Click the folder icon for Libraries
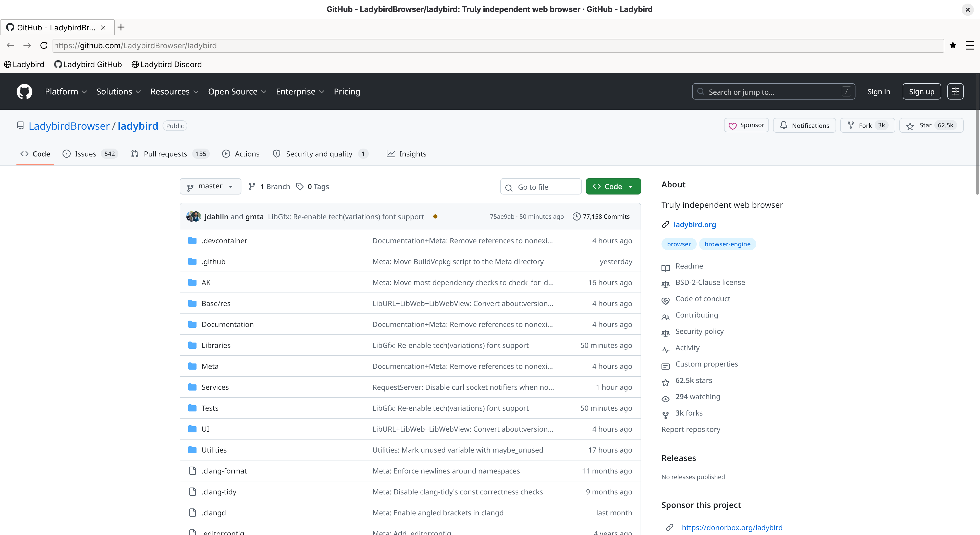The width and height of the screenshot is (980, 535). [x=192, y=345]
